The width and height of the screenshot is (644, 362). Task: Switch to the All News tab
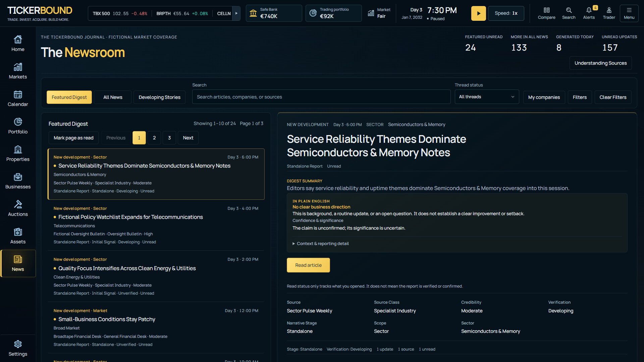[113, 97]
